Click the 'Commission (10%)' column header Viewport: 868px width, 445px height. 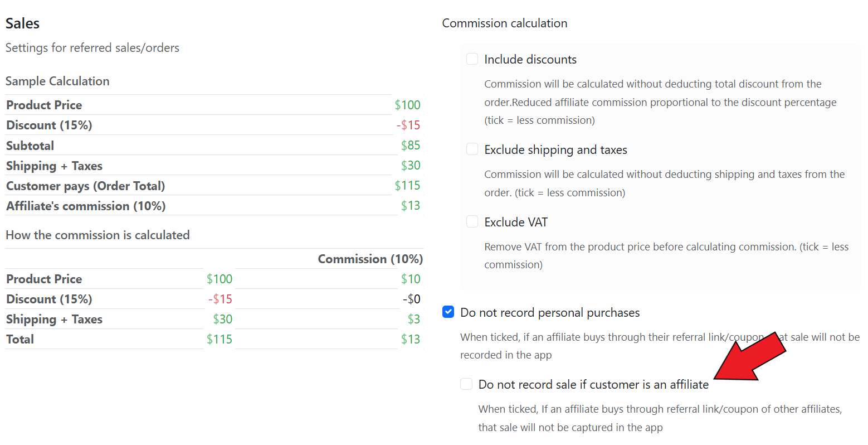370,259
